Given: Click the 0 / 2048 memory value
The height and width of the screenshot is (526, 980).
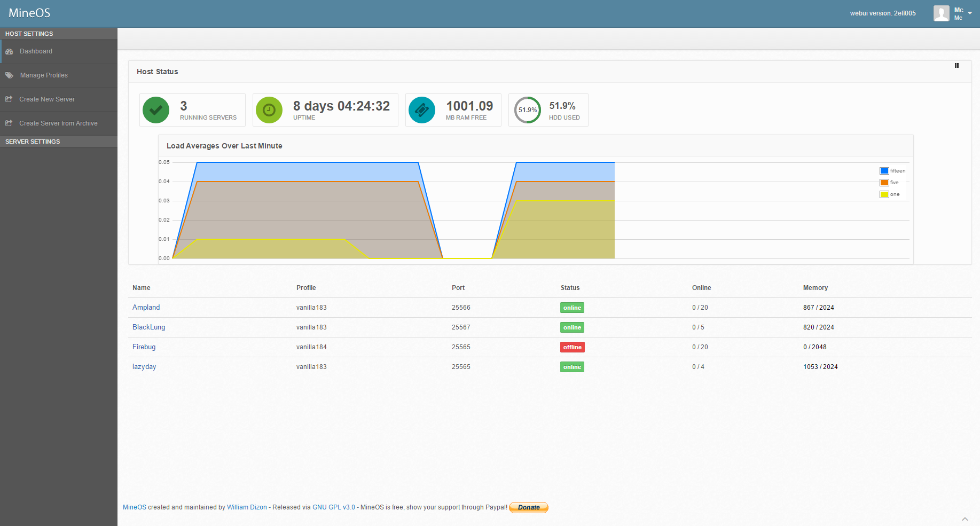Looking at the screenshot, I should tap(815, 347).
